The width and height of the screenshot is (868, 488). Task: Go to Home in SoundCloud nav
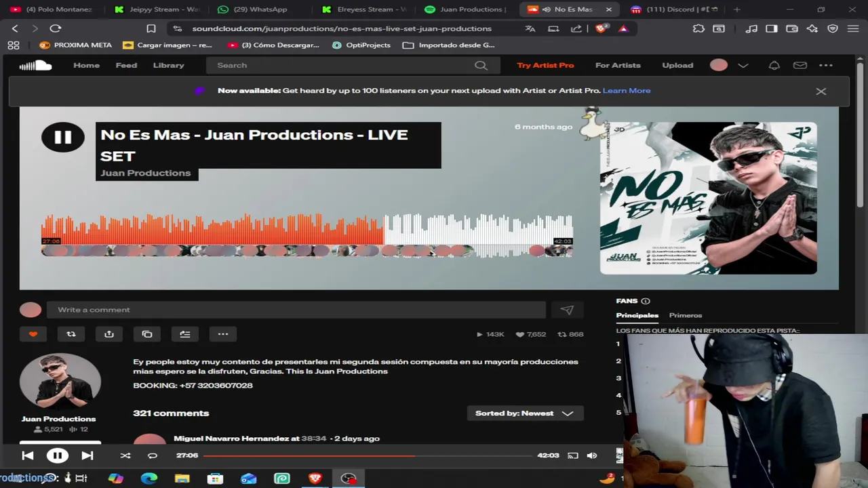86,65
